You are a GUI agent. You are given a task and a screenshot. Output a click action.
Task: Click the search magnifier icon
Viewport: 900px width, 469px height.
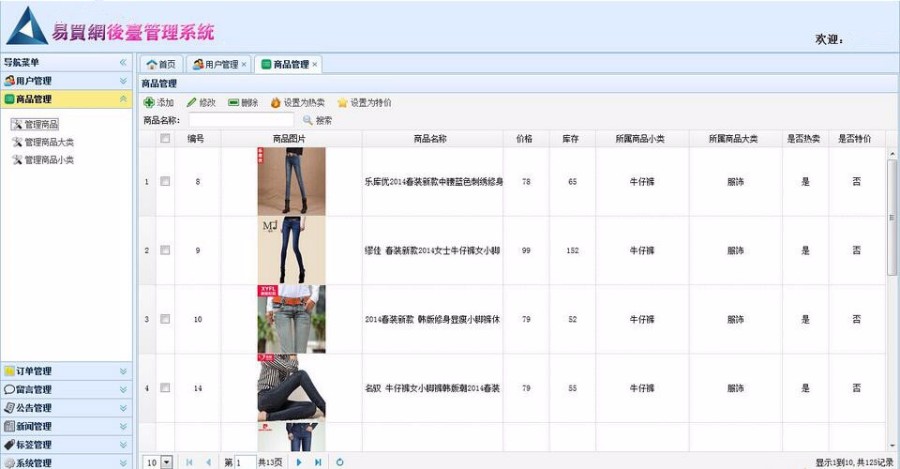308,121
